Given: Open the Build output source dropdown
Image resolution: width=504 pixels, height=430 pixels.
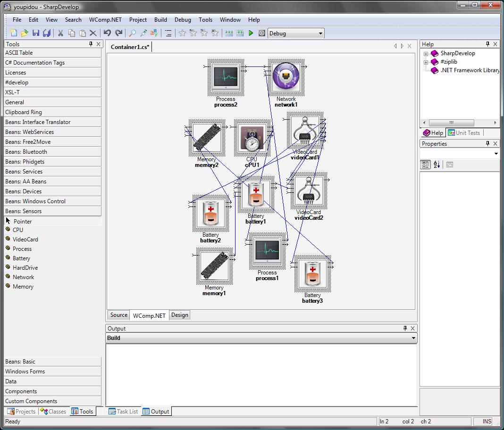Looking at the screenshot, I should point(413,338).
